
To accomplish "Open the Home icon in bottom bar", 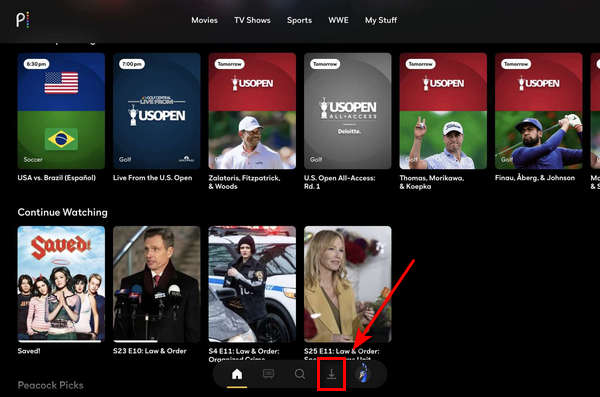I will tap(237, 374).
